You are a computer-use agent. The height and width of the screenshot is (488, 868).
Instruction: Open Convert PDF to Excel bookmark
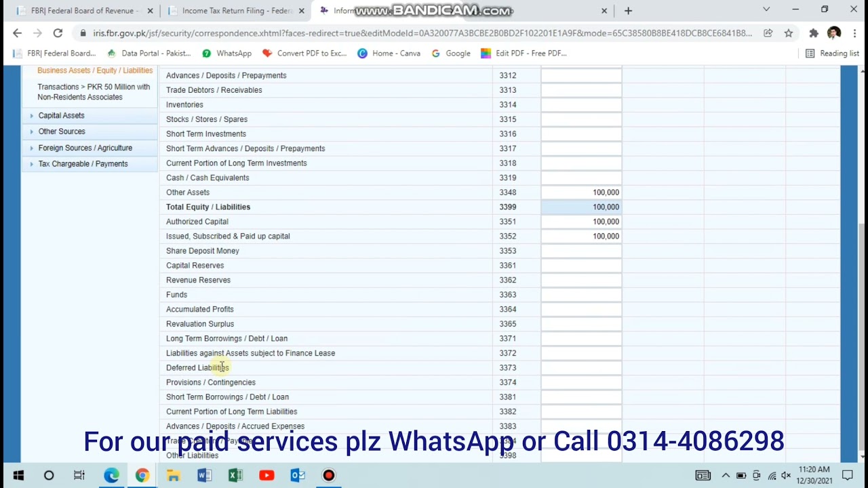point(304,53)
